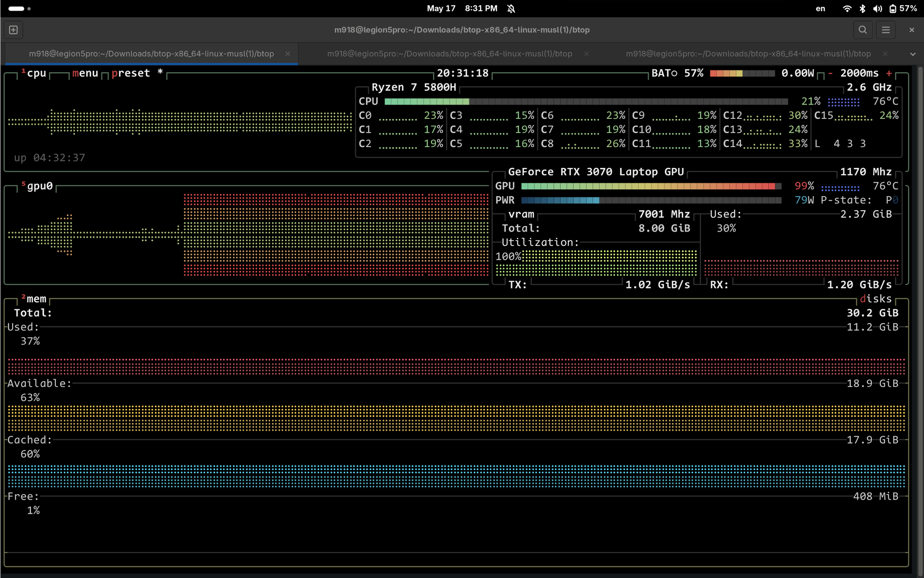
Task: Click the PWR power bar 79W
Action: pyautogui.click(x=651, y=200)
